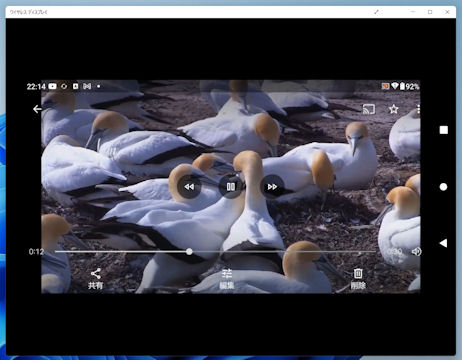462x360 pixels.
Task: Rewind the video
Action: pyautogui.click(x=189, y=187)
